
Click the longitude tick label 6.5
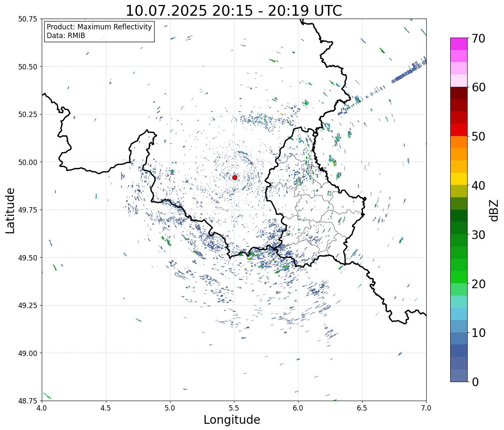362,408
